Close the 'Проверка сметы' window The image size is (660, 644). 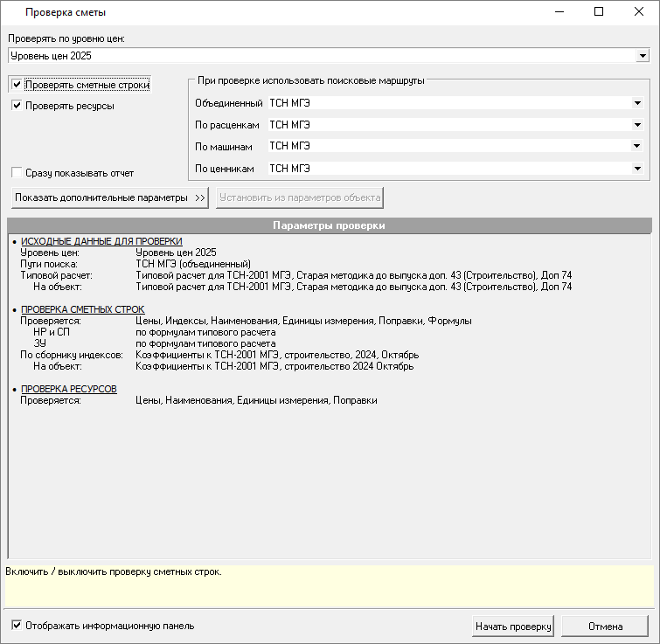coord(639,12)
